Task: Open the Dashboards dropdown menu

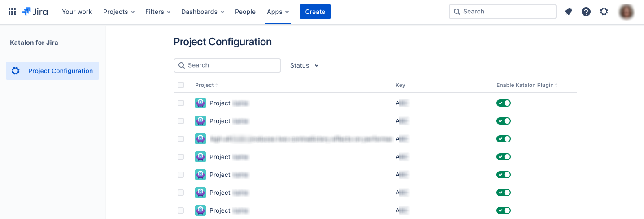Action: coord(203,12)
